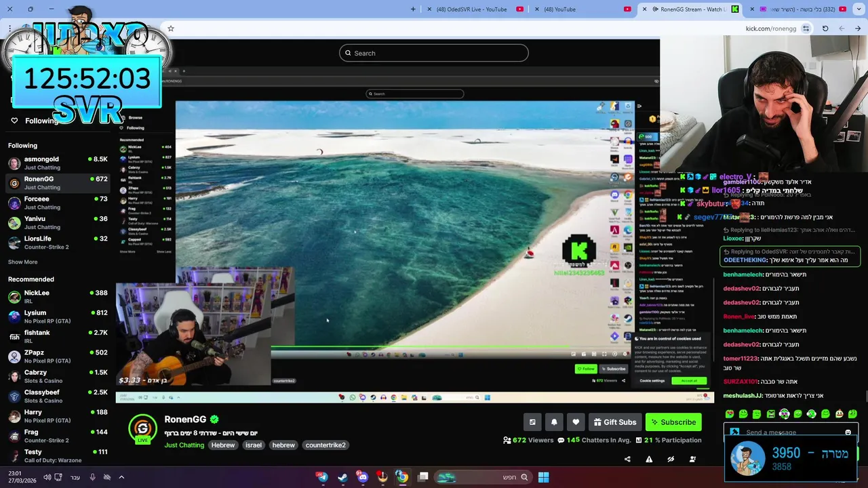Click the lowercase hebrew tag

click(x=283, y=445)
